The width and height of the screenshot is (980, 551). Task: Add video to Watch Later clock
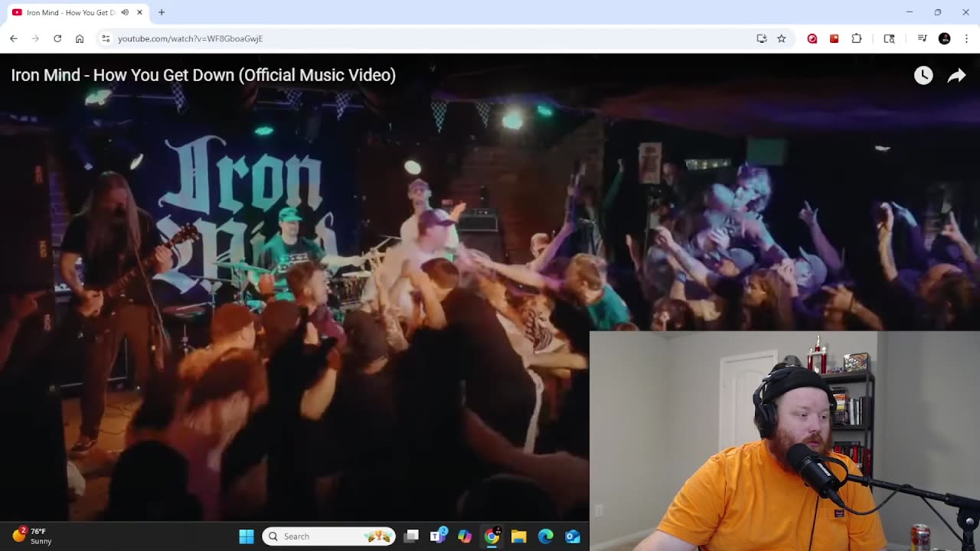[x=923, y=75]
